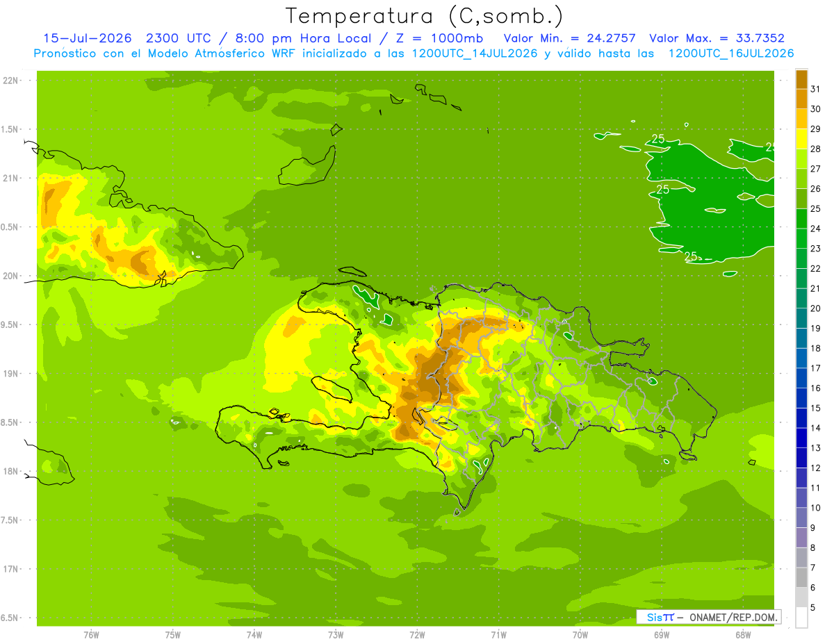Click the 75W longitude label
Screen dimensions: 834x644
[x=172, y=635]
